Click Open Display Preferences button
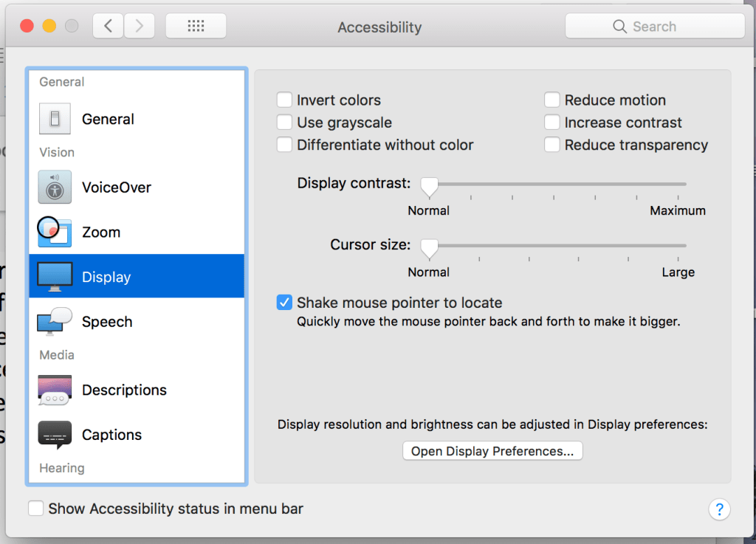The height and width of the screenshot is (544, 756). pos(492,451)
